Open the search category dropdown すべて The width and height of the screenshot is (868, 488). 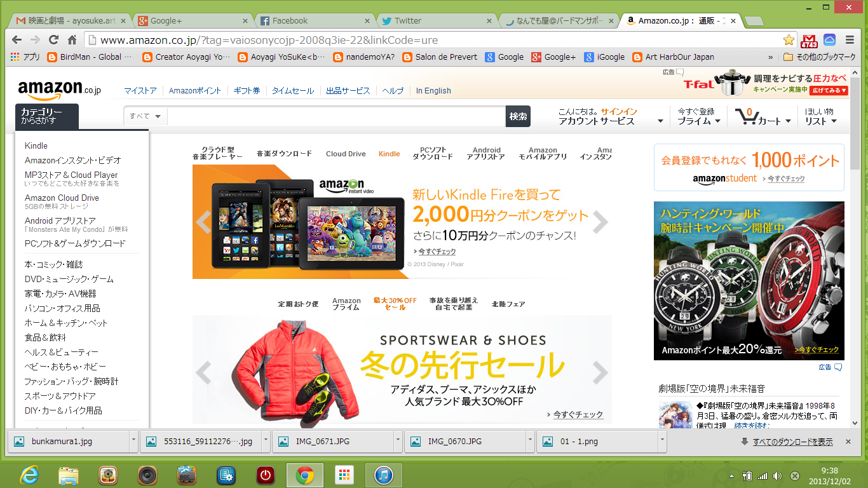point(146,116)
